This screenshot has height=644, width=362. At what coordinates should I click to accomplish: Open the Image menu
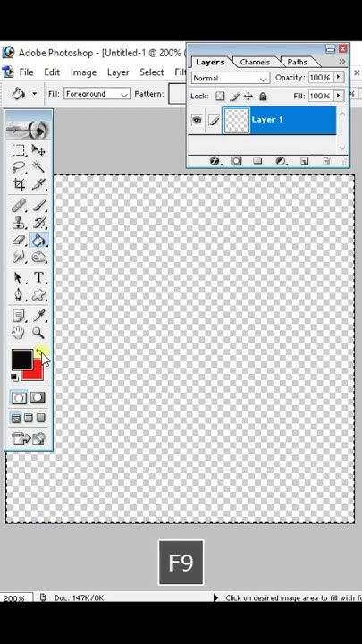pos(83,72)
